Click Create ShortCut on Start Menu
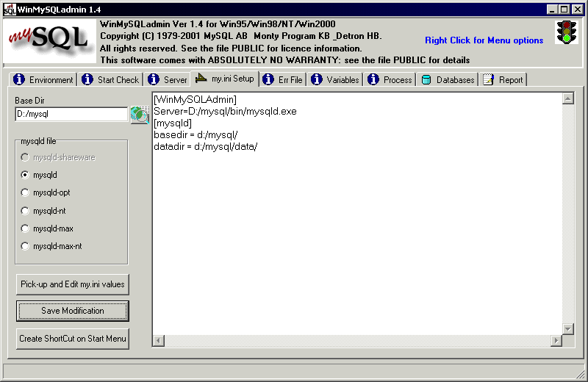Screen dimensions: 588x382 [x=72, y=339]
